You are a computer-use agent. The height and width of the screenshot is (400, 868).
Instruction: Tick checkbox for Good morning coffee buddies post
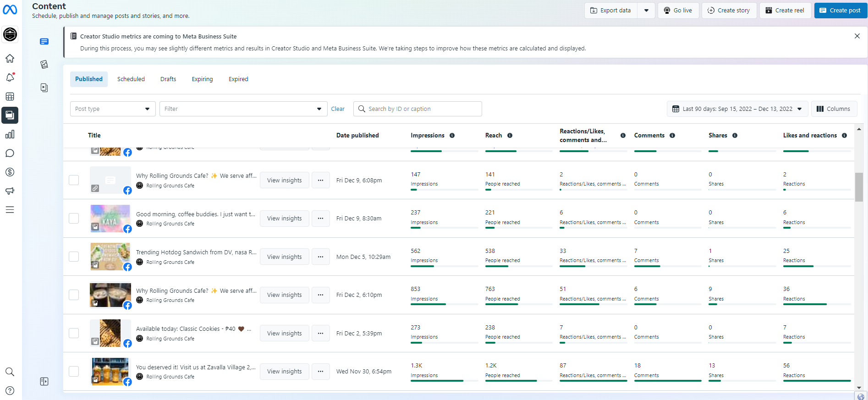[74, 219]
